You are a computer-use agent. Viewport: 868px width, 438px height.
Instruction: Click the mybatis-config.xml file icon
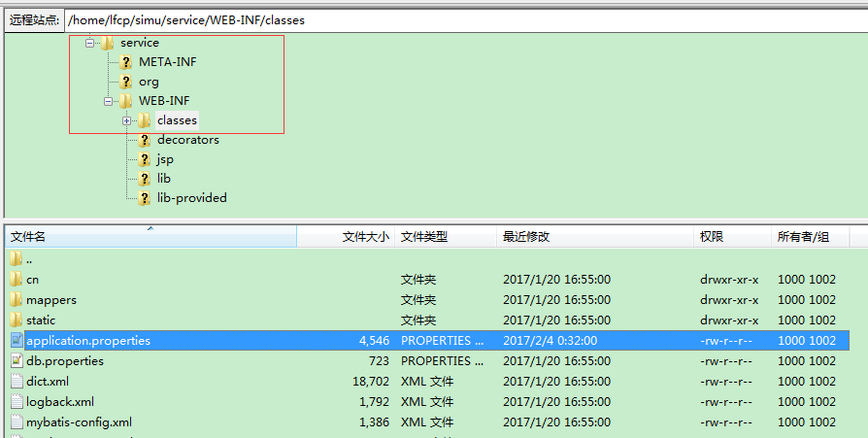[x=17, y=421]
